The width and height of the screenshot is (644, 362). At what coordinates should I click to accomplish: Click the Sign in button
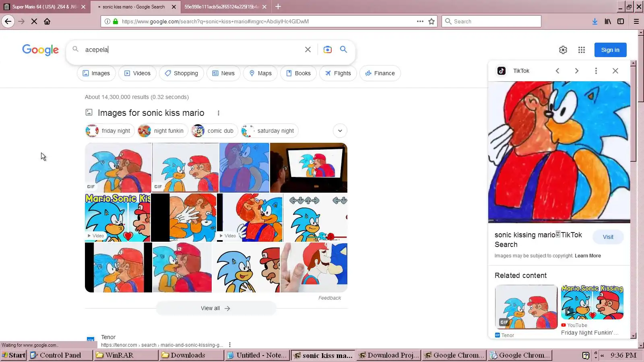(x=610, y=50)
